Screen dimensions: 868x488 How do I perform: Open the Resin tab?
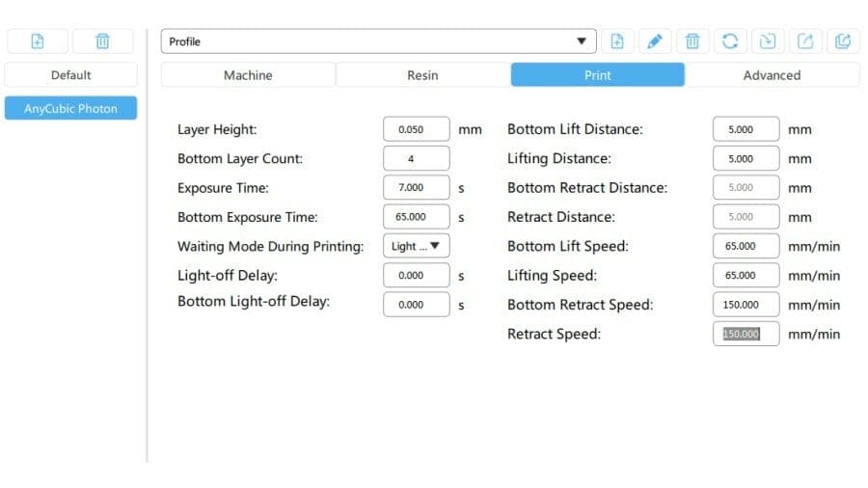click(422, 75)
